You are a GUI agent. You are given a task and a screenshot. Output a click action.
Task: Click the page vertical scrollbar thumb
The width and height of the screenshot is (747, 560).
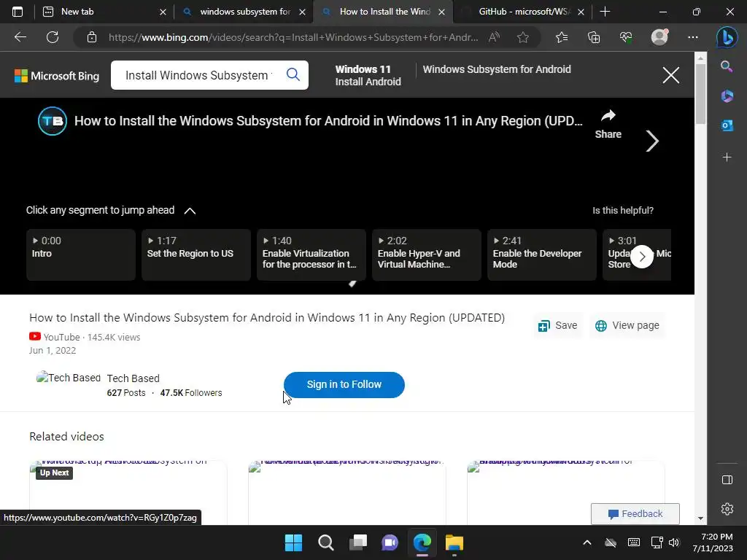point(700,93)
